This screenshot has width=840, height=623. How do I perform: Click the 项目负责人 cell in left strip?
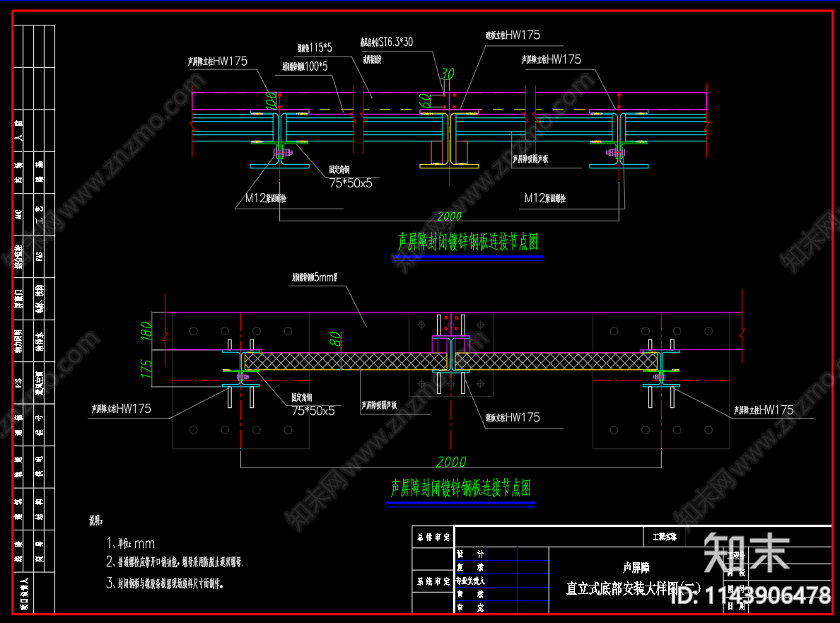23,593
